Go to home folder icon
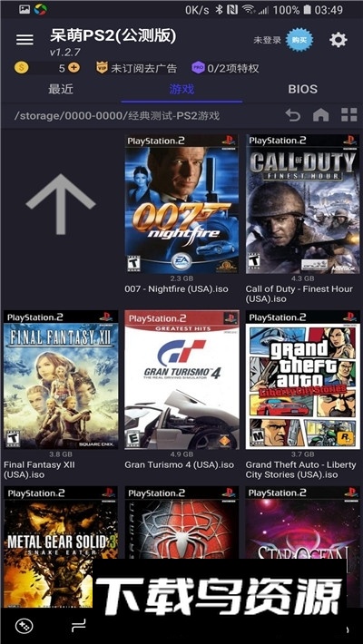Image resolution: width=363 pixels, height=644 pixels. click(320, 115)
